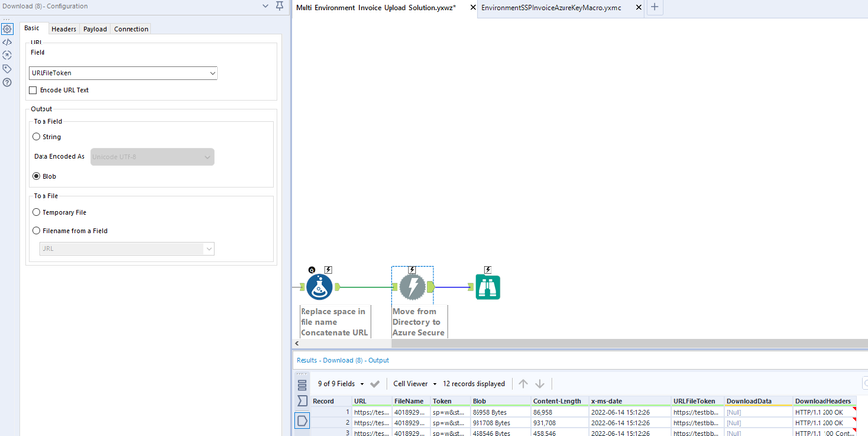Switch to the Headers tab
868x436 pixels.
click(64, 29)
